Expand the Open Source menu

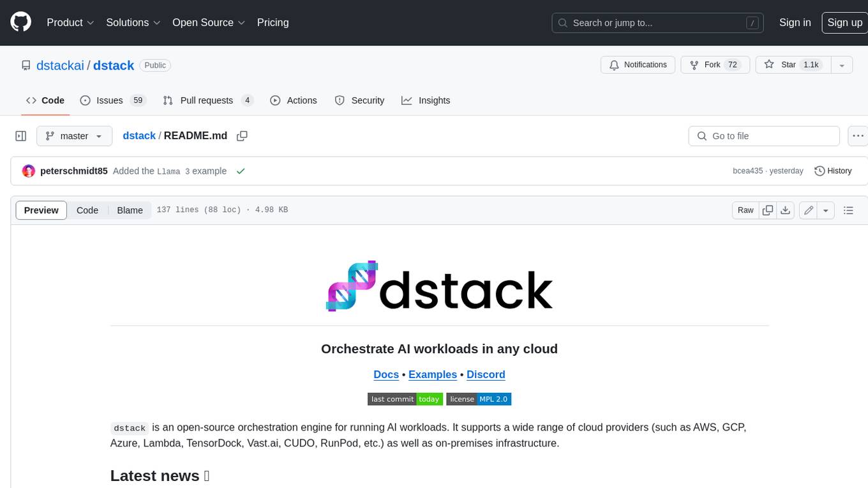(x=209, y=22)
